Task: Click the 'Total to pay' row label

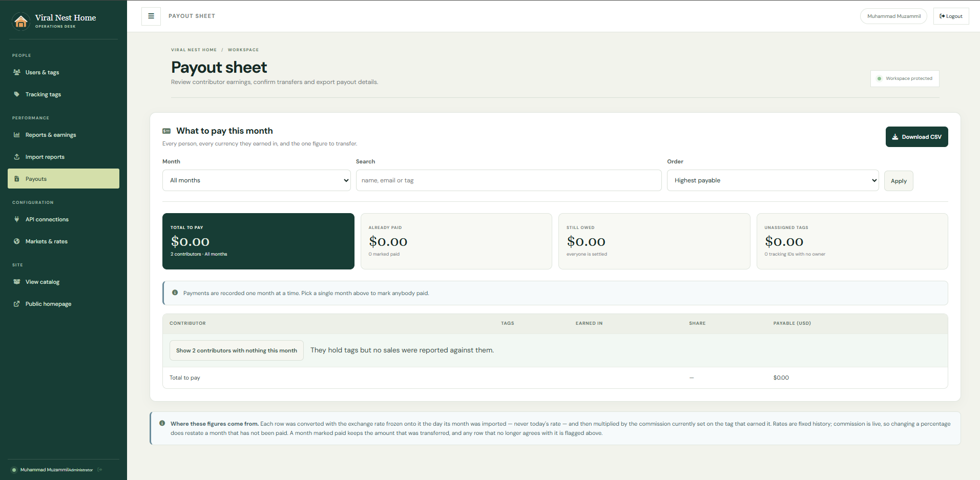Action: coord(185,378)
